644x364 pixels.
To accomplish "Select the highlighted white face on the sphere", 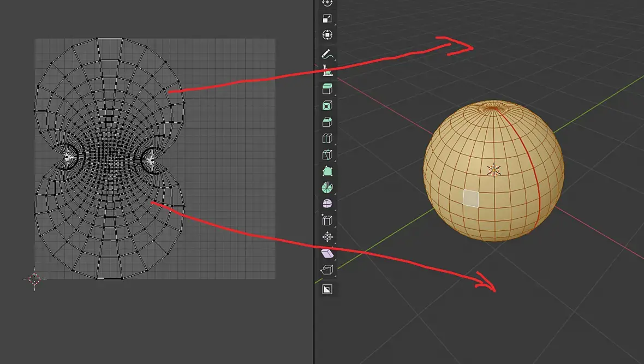I will coord(471,199).
